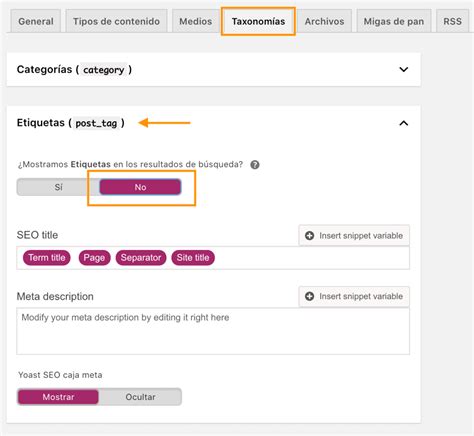Click Insert snippet variable for Meta description

(x=354, y=296)
